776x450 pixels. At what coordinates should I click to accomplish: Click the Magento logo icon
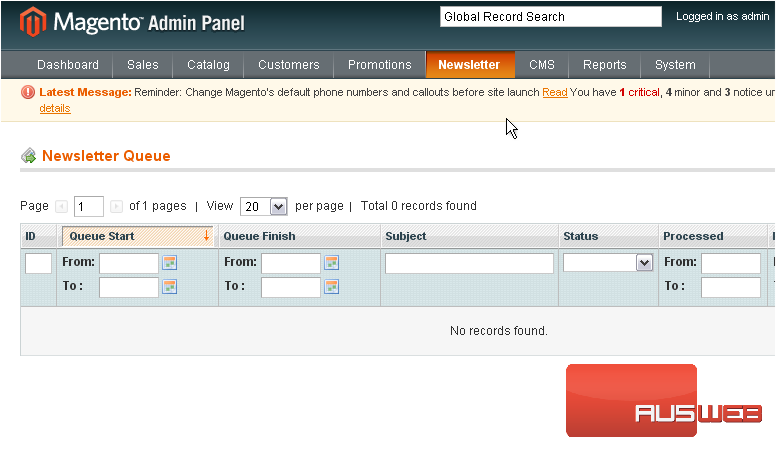[33, 22]
